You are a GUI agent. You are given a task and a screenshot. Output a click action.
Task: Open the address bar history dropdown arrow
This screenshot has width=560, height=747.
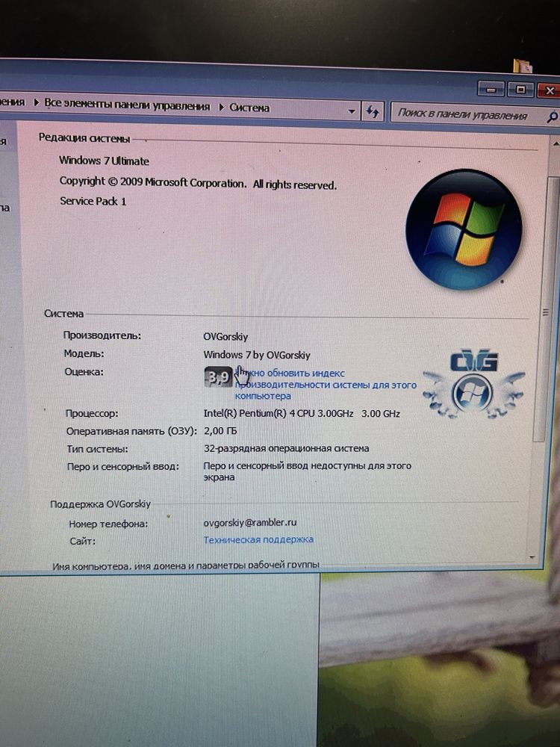[x=352, y=111]
